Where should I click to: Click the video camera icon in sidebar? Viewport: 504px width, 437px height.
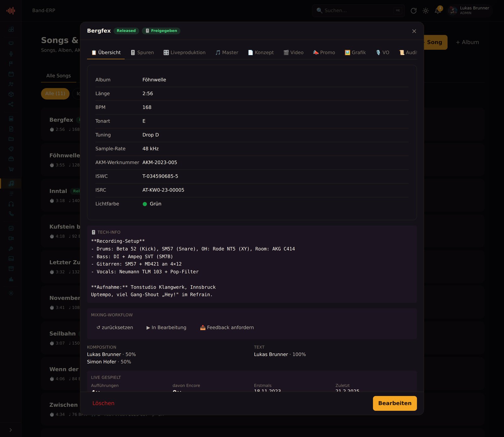pyautogui.click(x=11, y=239)
